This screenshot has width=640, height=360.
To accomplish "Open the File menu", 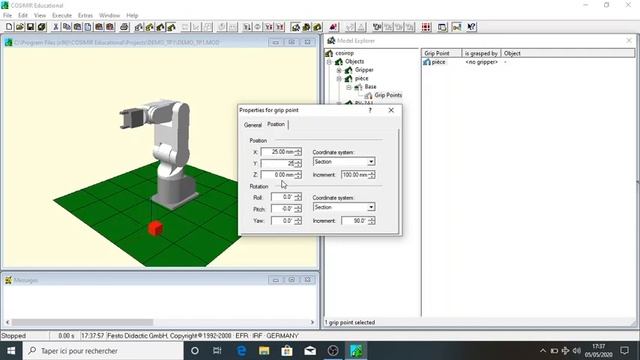I will tap(7, 16).
